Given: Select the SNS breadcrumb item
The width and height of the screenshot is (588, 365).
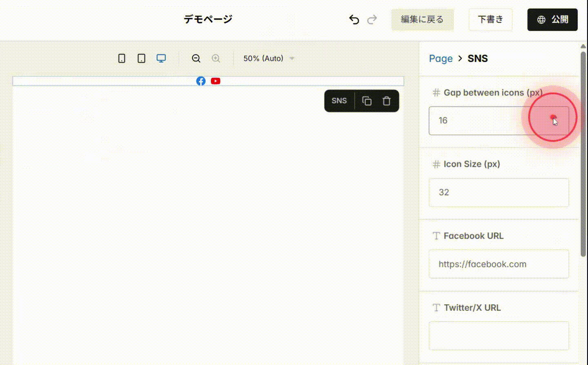Looking at the screenshot, I should (x=477, y=58).
